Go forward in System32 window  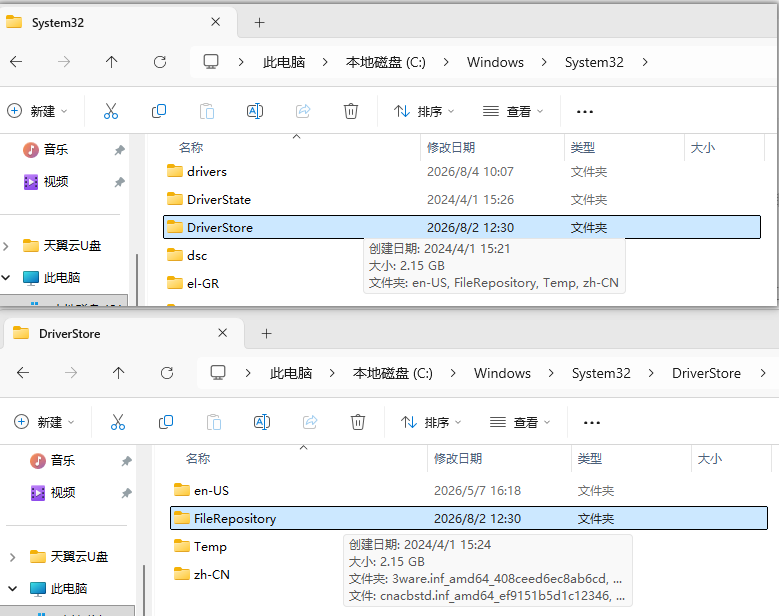pos(64,62)
